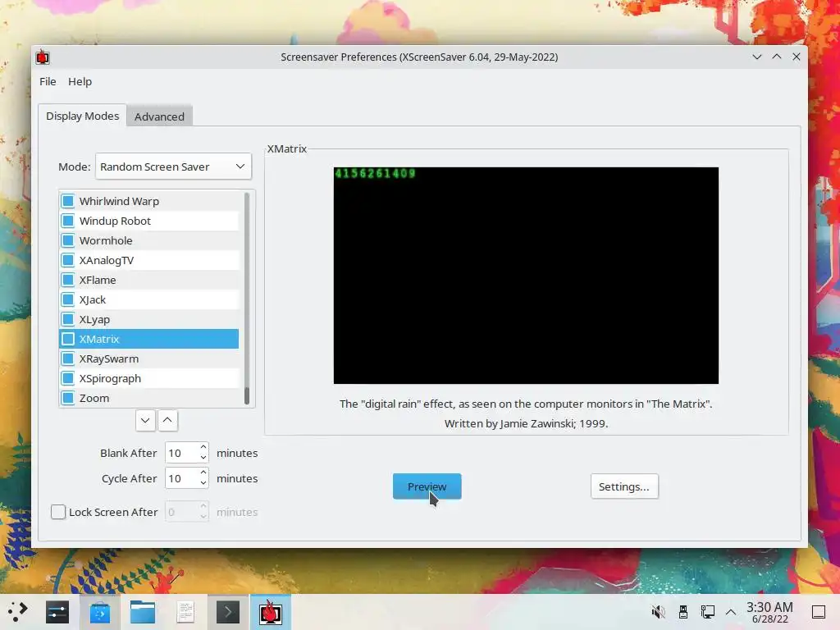
Task: Increase the Cycle After minutes value
Action: 203,473
